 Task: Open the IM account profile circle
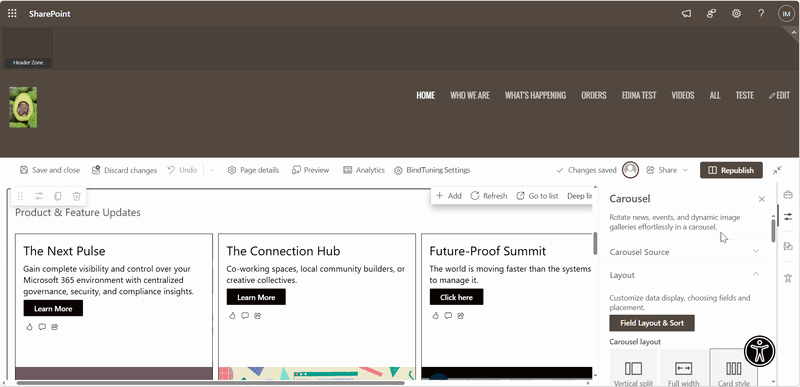[x=786, y=14]
